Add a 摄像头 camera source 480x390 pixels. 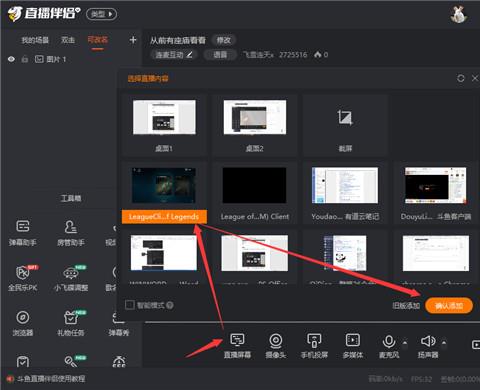276,346
